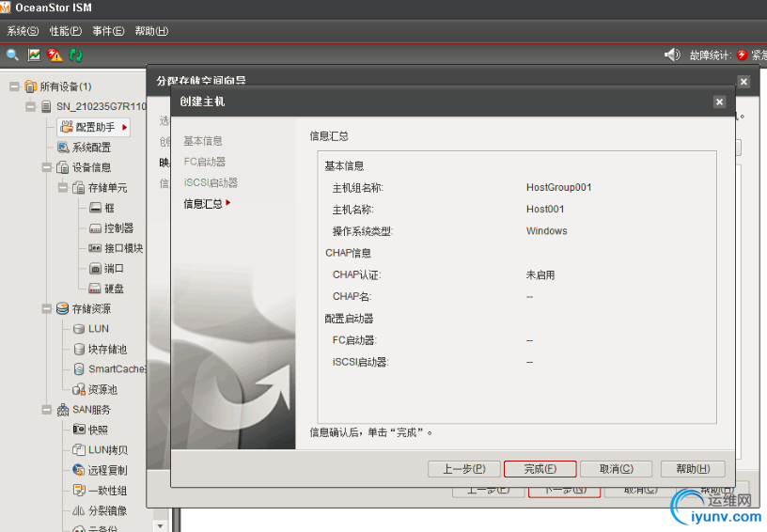Click the SmartCache icon
Viewport: 767px width, 532px height.
[x=79, y=369]
